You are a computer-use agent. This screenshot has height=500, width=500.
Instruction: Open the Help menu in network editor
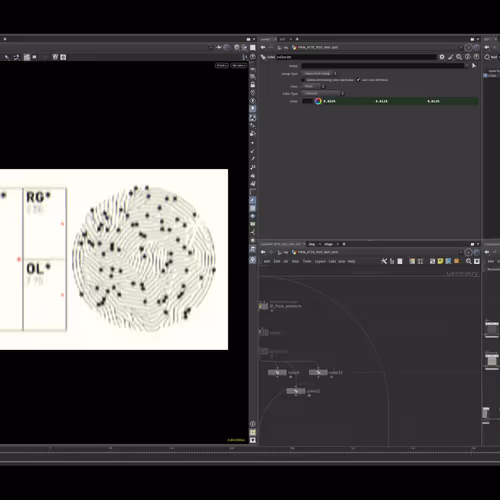click(x=351, y=261)
